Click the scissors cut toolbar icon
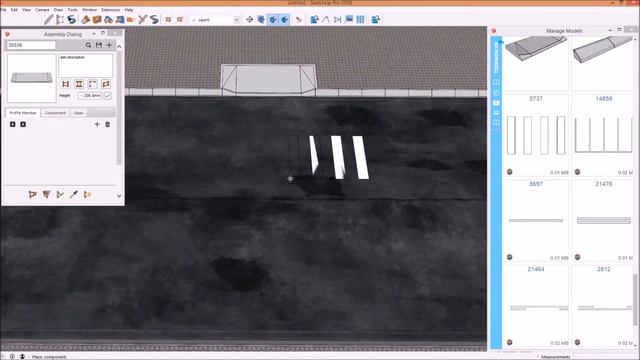The image size is (640, 360). 142,19
